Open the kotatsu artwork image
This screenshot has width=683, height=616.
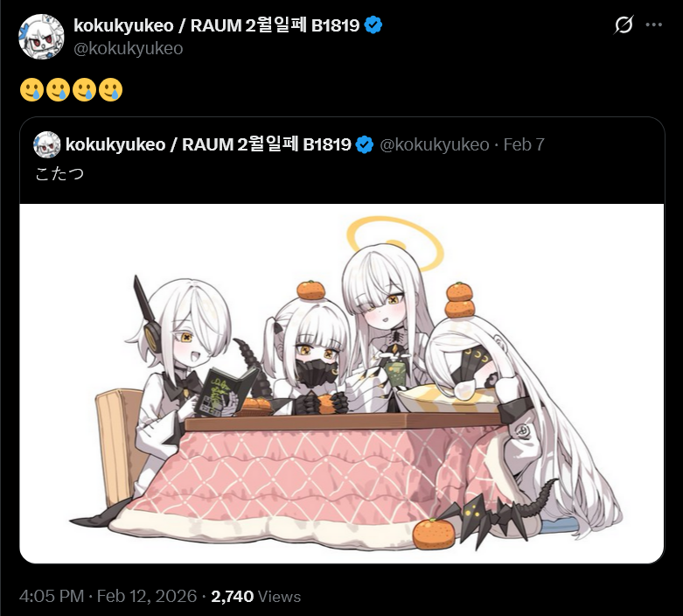[x=342, y=383]
